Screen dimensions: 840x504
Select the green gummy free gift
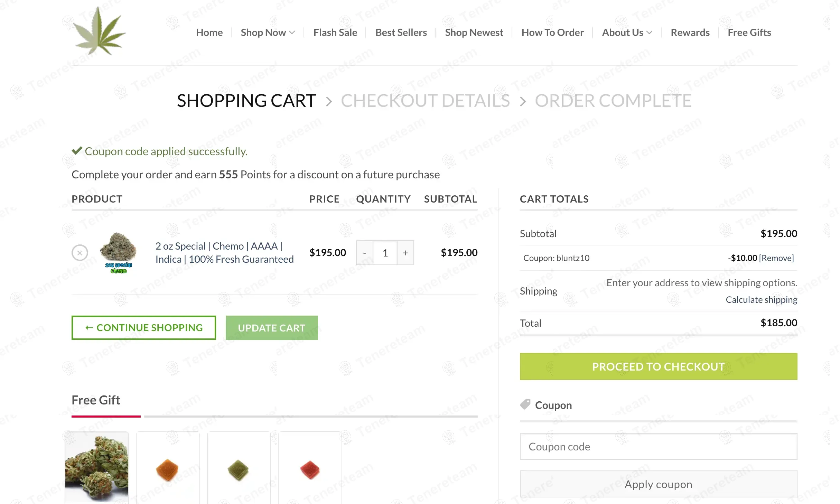(239, 467)
